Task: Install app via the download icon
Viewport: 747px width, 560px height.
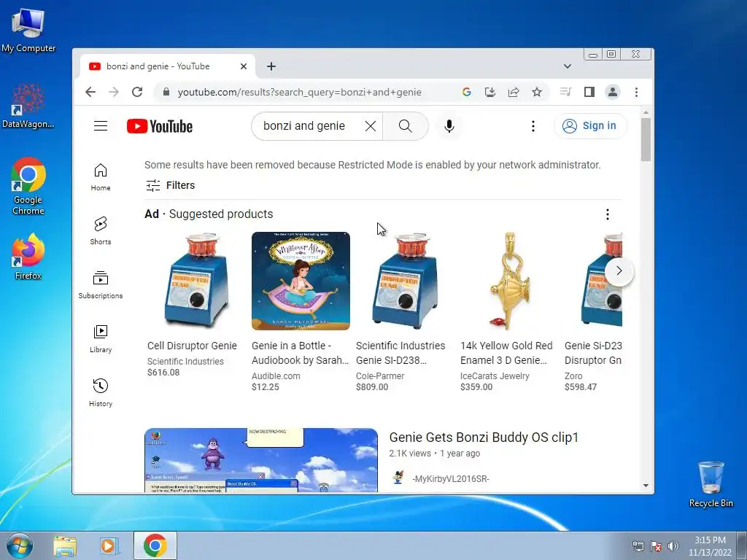Action: pos(489,92)
